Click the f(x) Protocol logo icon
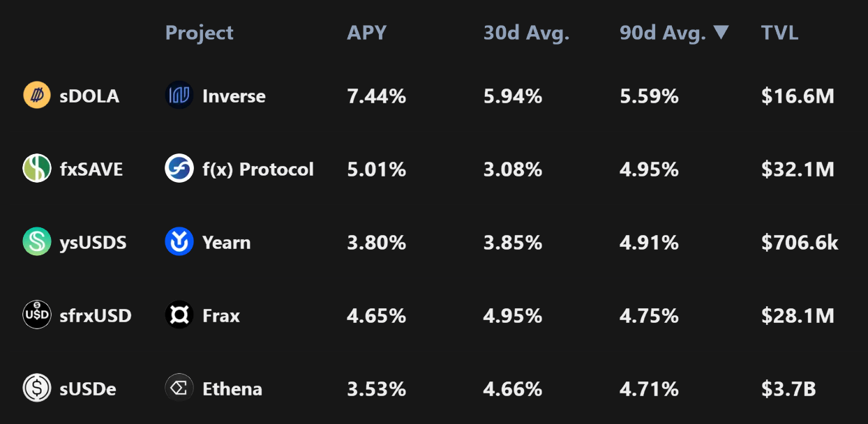 (x=179, y=169)
